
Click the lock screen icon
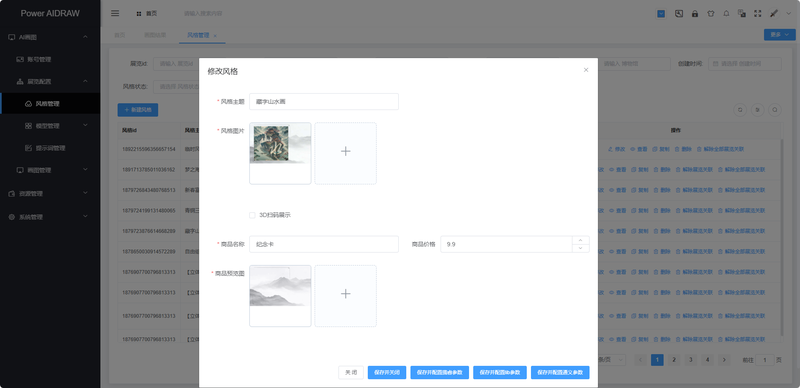click(695, 14)
